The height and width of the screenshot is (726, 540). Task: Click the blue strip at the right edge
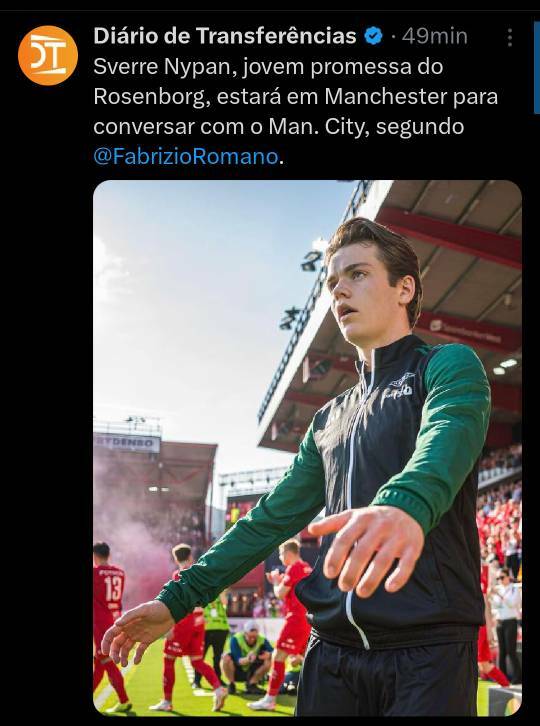pos(537,66)
